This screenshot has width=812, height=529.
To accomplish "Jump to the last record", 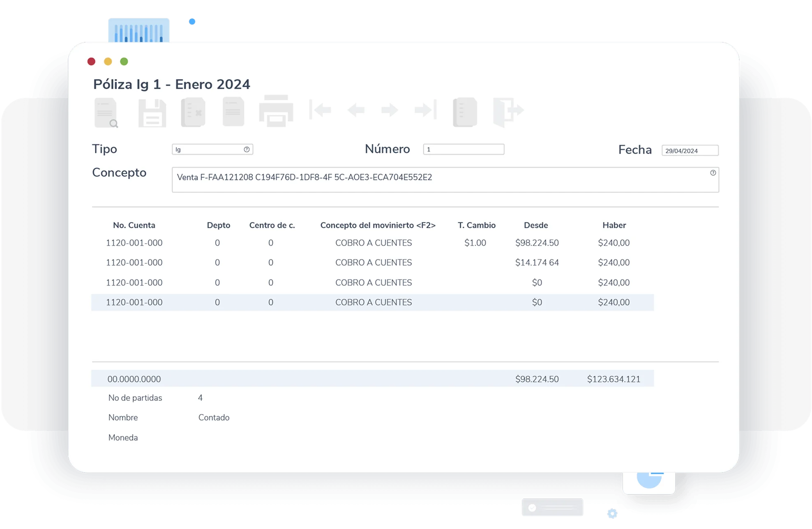I will (x=425, y=110).
